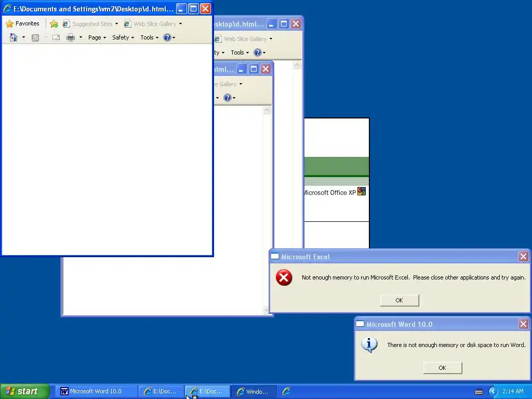Close the Microsoft Excel error dialog

click(x=523, y=257)
